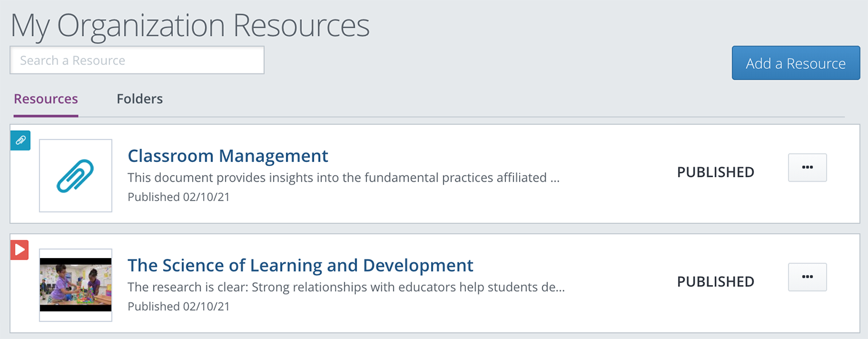Switch to the Folders tab
The width and height of the screenshot is (868, 339).
139,99
